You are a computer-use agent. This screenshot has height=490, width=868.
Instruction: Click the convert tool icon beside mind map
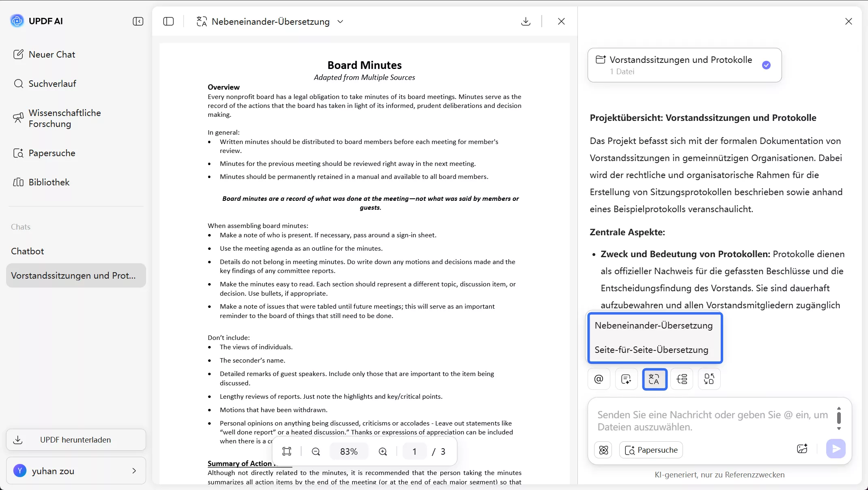(x=709, y=379)
